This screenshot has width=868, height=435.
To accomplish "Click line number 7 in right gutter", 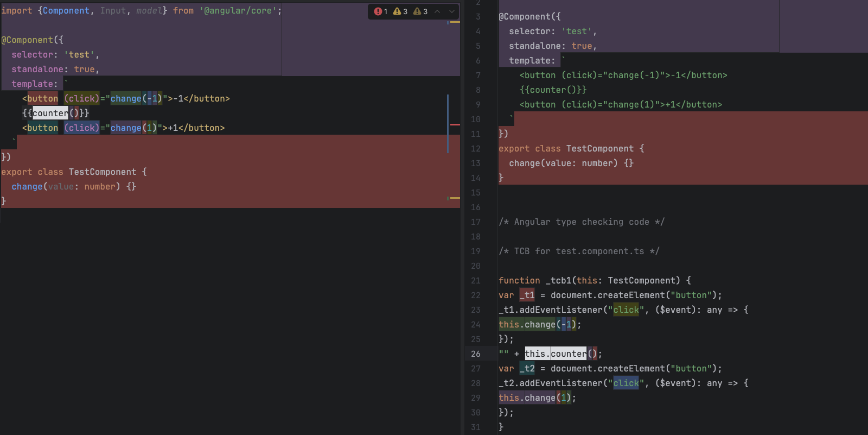I will [x=478, y=75].
